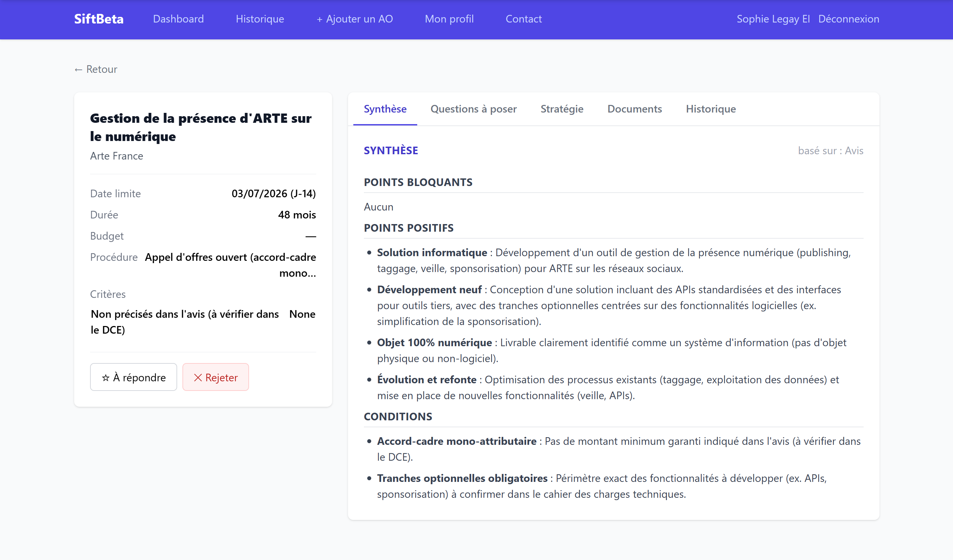Click the star icon on À répondre
The image size is (953, 560).
[106, 378]
